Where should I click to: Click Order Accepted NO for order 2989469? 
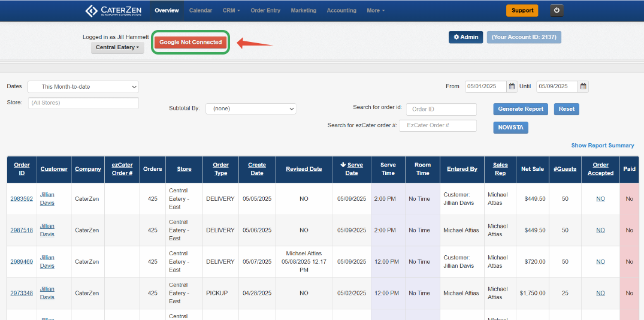tap(600, 262)
